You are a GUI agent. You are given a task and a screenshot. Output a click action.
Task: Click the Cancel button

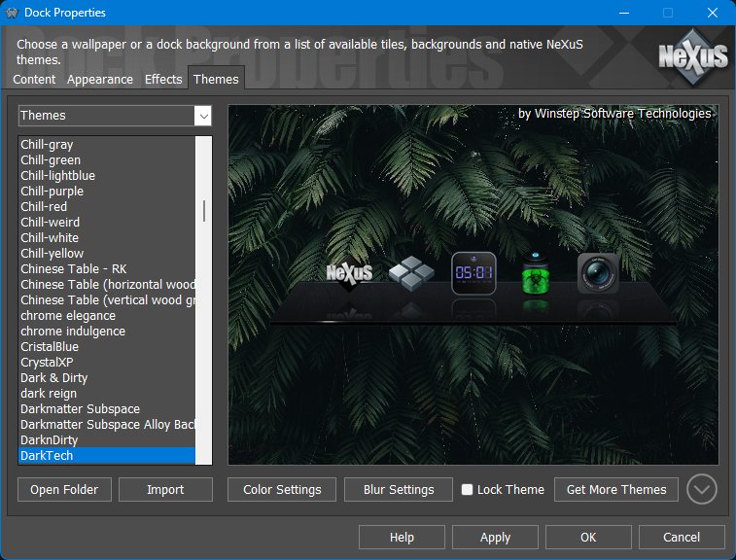tap(682, 537)
